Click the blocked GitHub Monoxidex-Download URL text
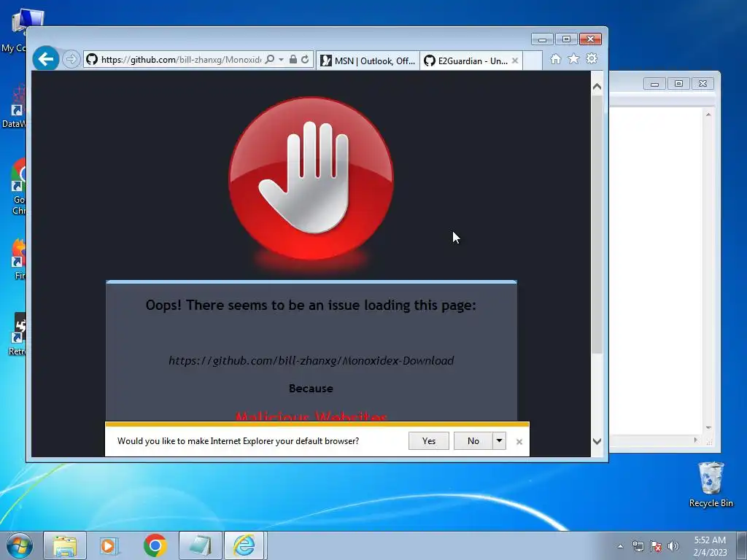 click(311, 360)
